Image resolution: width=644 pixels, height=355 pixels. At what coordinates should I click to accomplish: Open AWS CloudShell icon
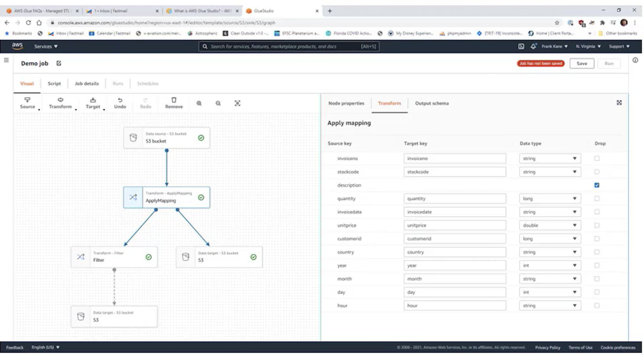(x=521, y=46)
